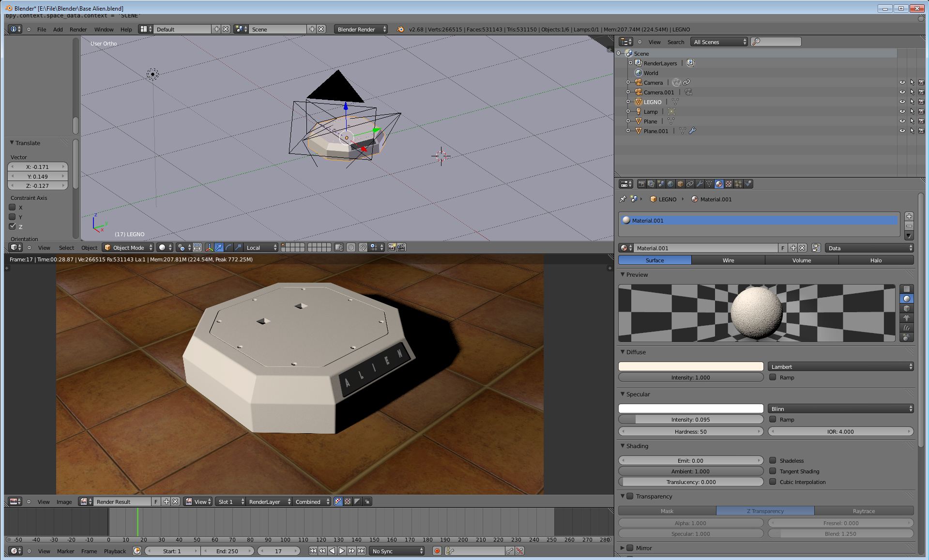
Task: Open Local transform orientation dropdown
Action: (x=261, y=247)
